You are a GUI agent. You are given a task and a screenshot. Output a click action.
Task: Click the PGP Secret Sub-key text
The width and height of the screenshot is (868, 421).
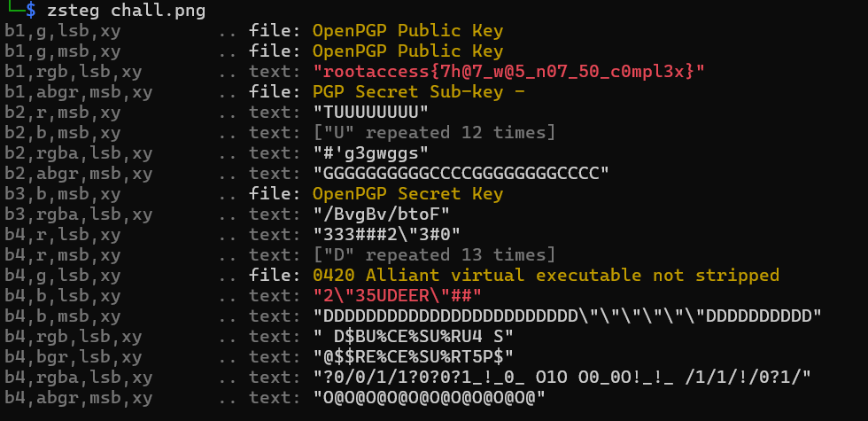[x=418, y=92]
